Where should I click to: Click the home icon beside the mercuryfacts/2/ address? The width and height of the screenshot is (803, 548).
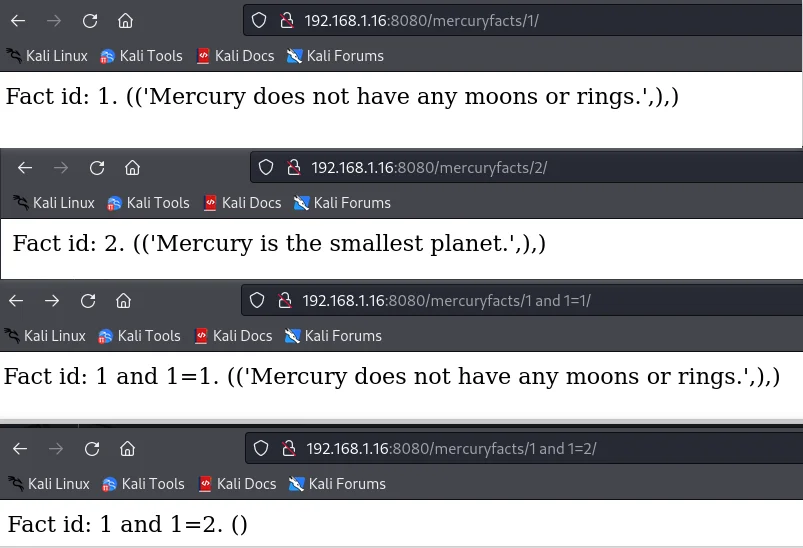tap(132, 168)
